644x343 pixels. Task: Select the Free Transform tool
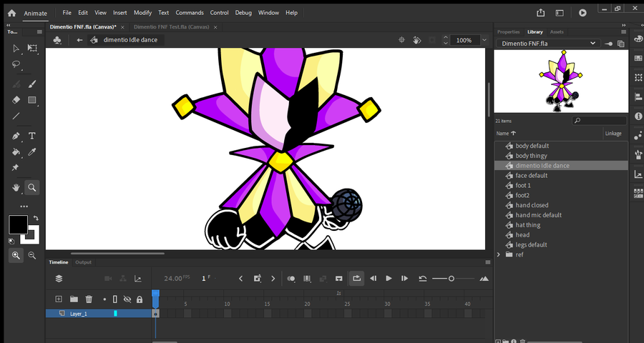(x=32, y=49)
